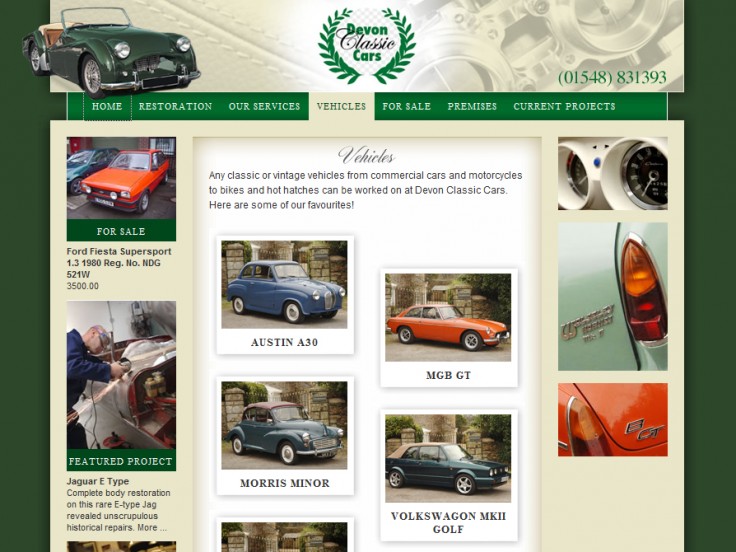Image resolution: width=736 pixels, height=552 pixels.
Task: Open the Home menu item
Action: click(x=107, y=106)
